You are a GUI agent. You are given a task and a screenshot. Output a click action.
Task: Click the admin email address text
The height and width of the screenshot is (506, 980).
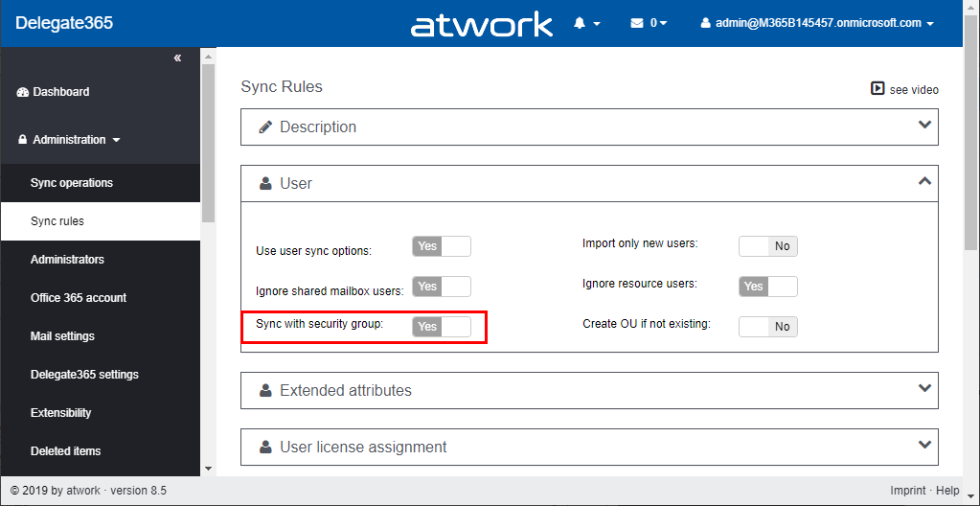coord(819,23)
